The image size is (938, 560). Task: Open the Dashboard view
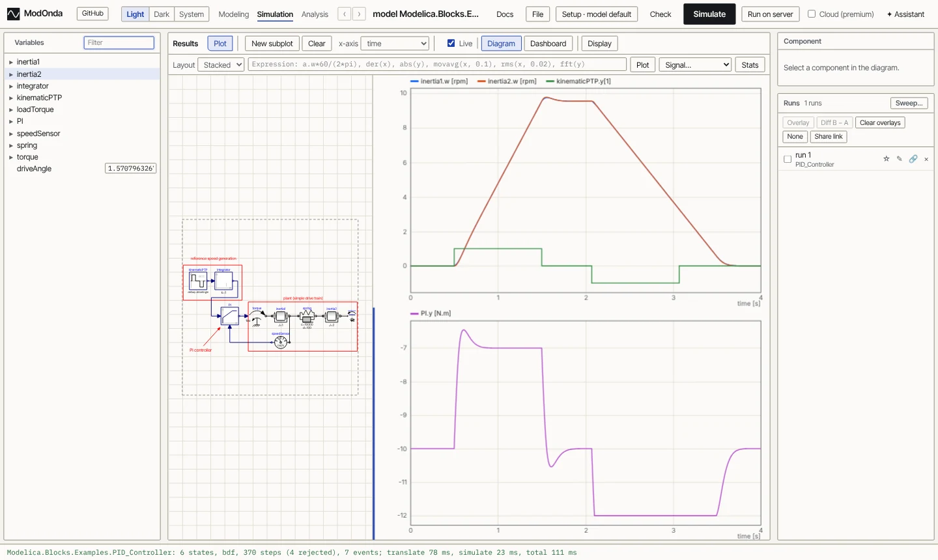coord(548,44)
